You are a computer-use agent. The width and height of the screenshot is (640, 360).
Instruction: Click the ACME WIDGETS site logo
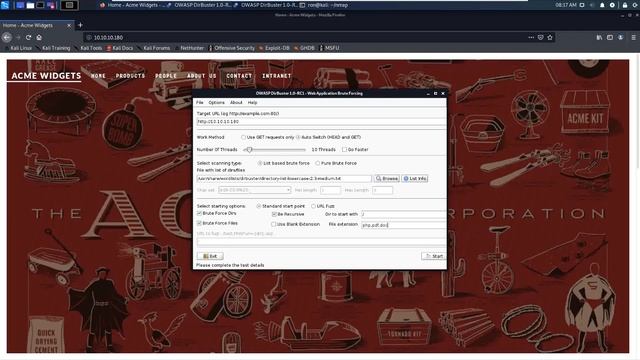pyautogui.click(x=46, y=76)
